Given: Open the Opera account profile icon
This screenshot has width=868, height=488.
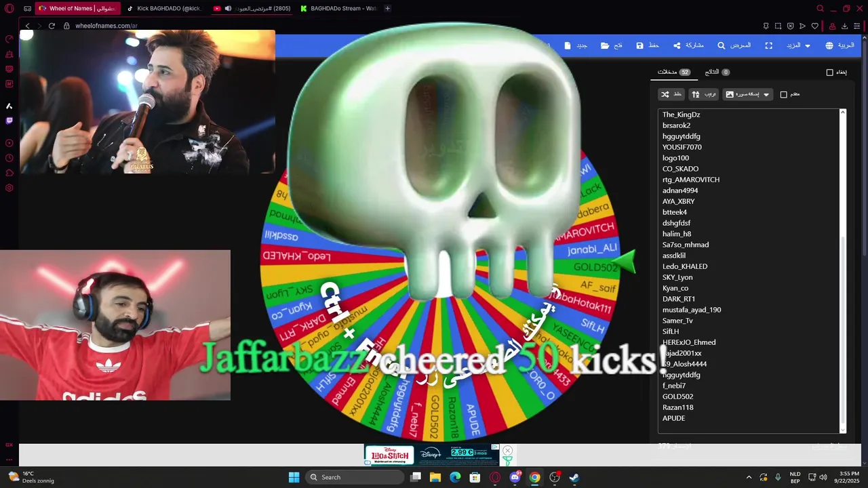Looking at the screenshot, I should [832, 26].
